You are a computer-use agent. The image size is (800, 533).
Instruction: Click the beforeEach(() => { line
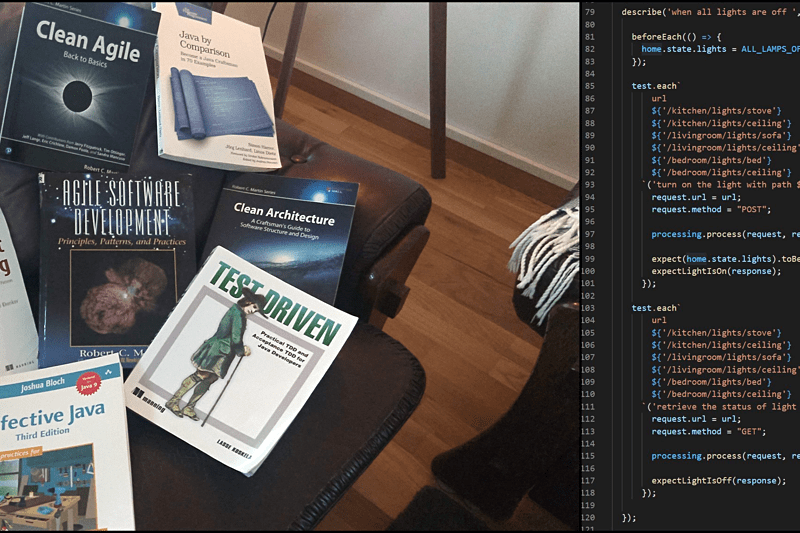(677, 37)
